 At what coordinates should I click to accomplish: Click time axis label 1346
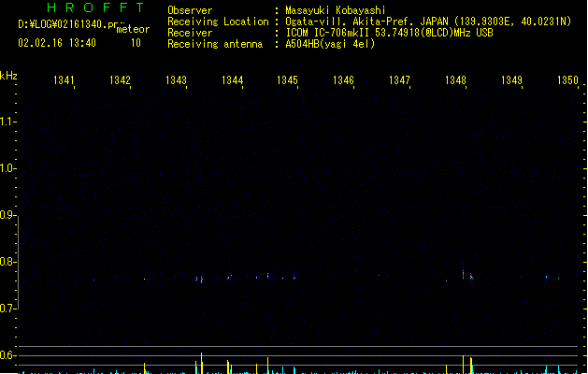343,80
